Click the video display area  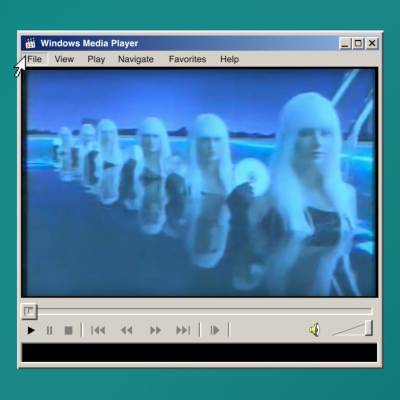[x=200, y=182]
